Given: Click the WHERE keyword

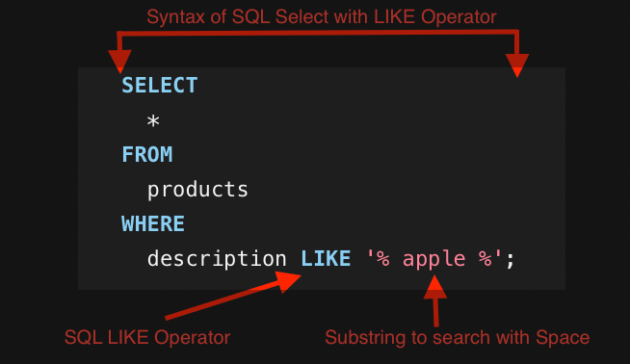Looking at the screenshot, I should (153, 223).
